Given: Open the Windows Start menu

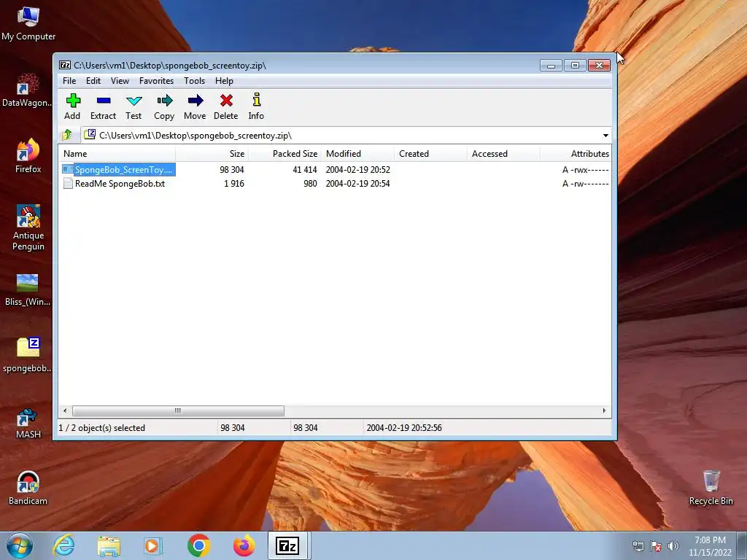Looking at the screenshot, I should pyautogui.click(x=20, y=545).
